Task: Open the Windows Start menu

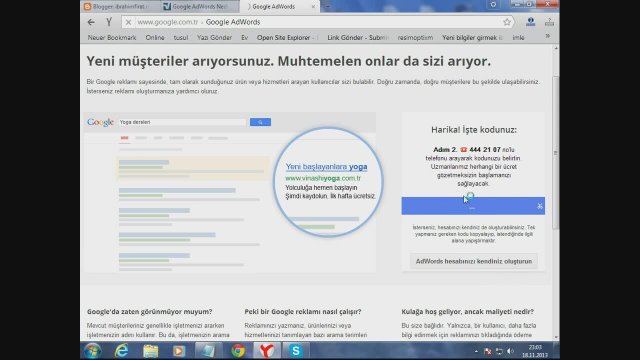Action: pos(93,351)
